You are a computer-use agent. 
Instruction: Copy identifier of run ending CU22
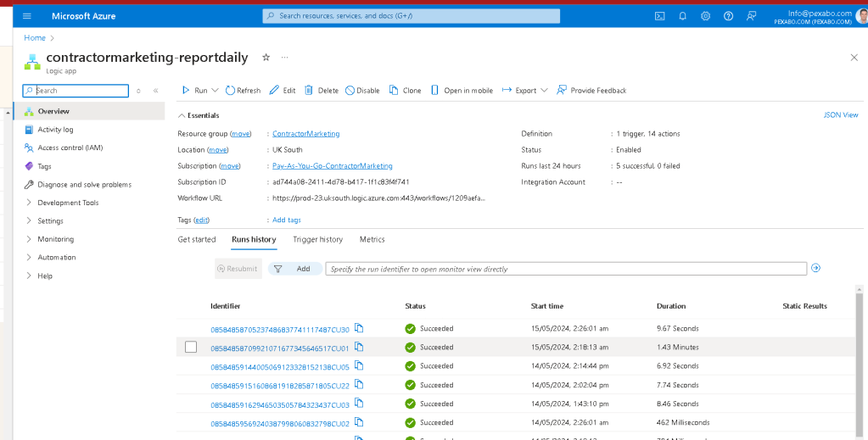click(359, 384)
